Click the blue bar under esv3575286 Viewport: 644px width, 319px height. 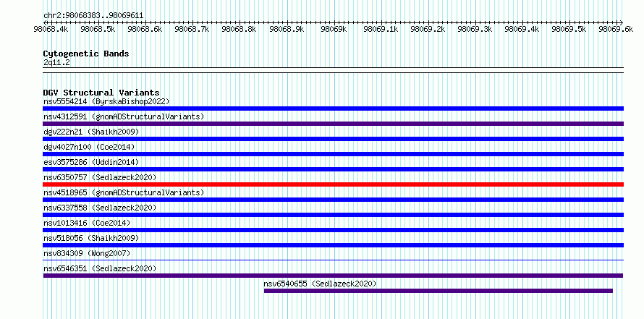coord(334,169)
